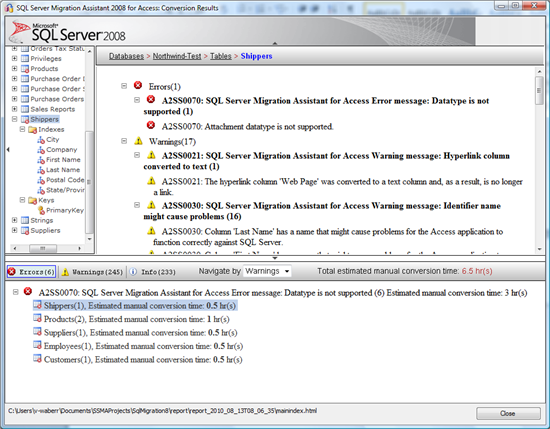Click the report pane vertical scrollbar thumb
Viewport: 550px width, 429px height.
pyautogui.click(x=539, y=91)
